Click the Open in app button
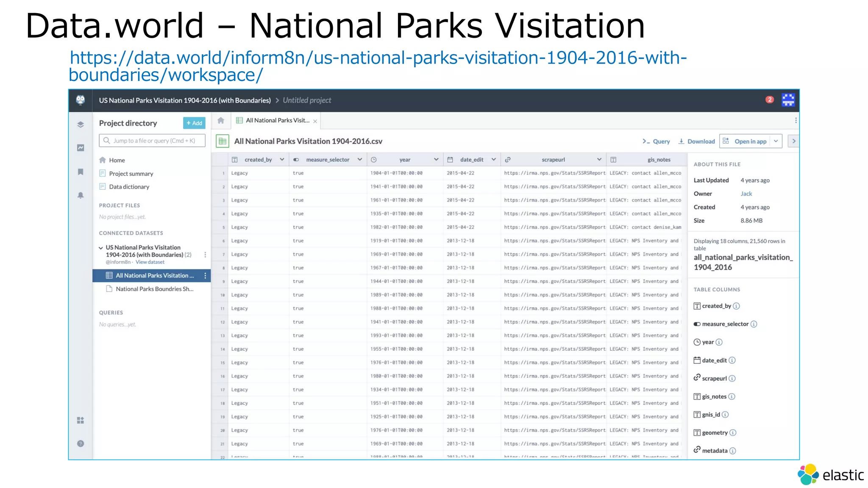 745,141
